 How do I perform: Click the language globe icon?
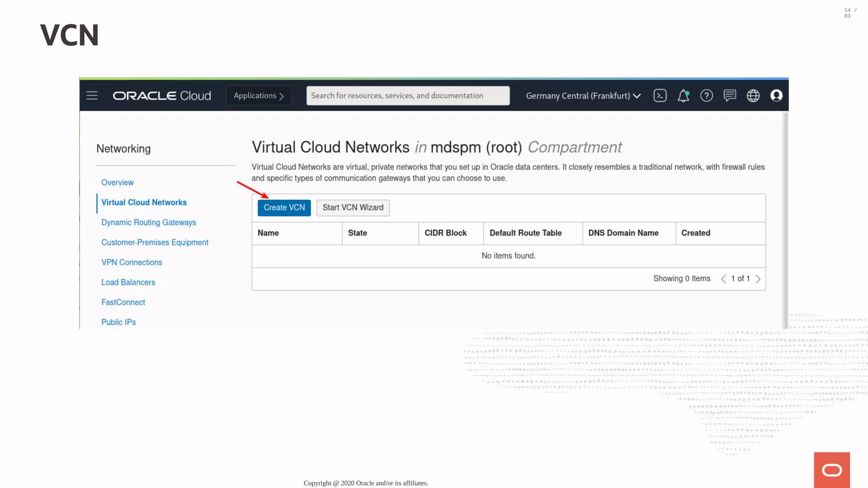(753, 96)
